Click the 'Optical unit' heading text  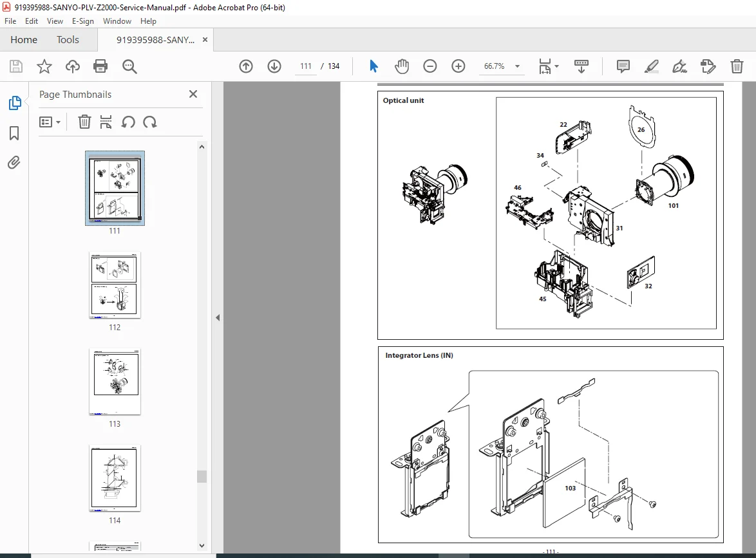point(403,100)
